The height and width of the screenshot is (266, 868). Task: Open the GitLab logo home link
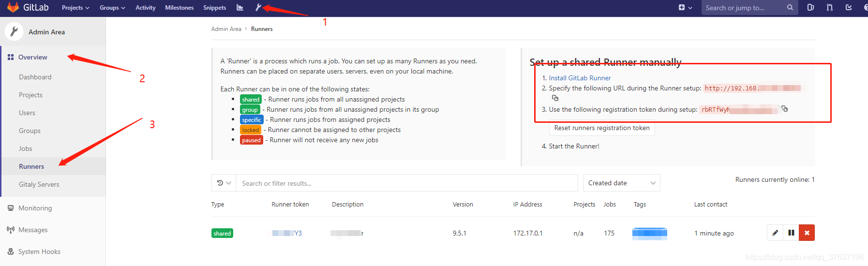click(x=28, y=7)
